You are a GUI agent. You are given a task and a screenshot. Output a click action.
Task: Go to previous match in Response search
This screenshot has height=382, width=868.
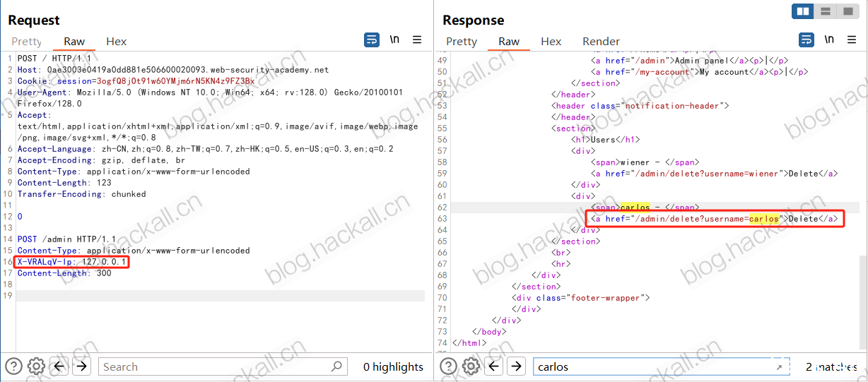point(494,366)
